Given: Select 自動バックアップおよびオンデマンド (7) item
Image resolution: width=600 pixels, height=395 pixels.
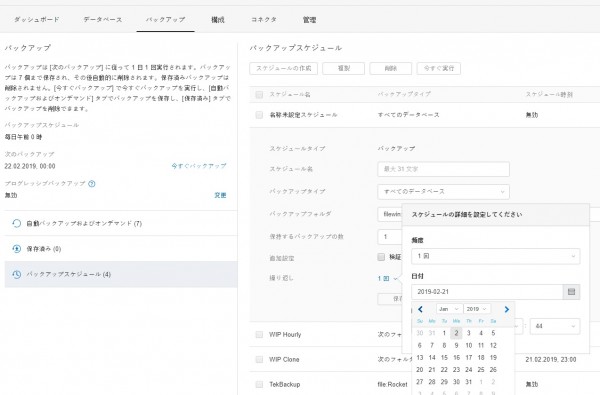Looking at the screenshot, I should coord(121,223).
